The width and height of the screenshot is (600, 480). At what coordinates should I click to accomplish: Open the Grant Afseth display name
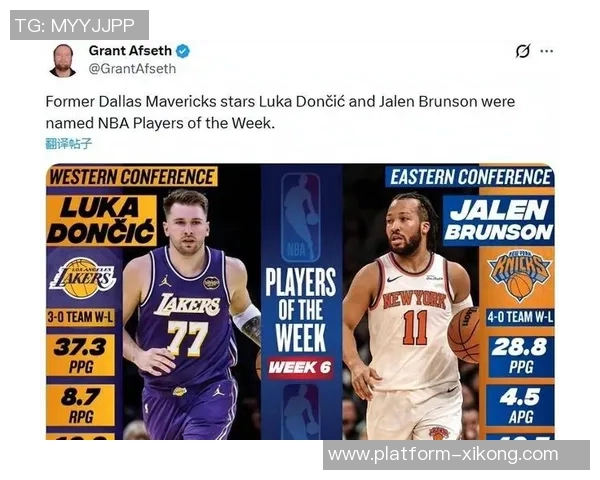coord(130,51)
